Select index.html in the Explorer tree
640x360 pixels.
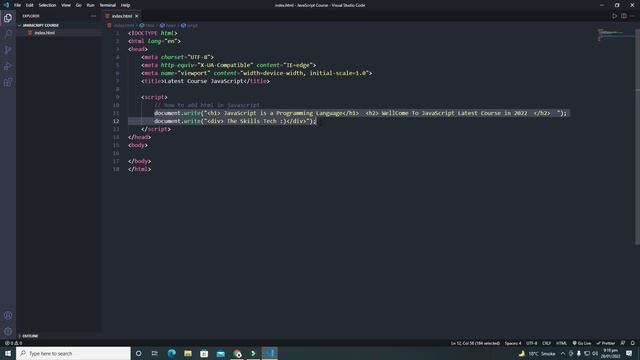[44, 33]
